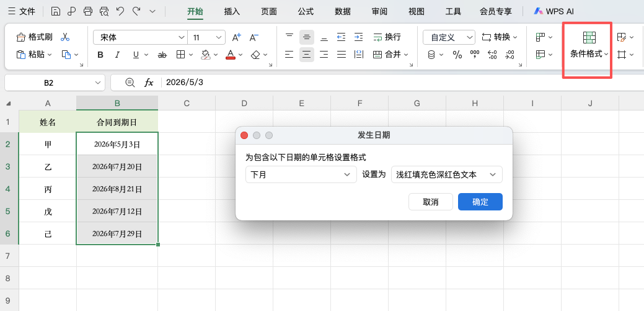Click the Borders grid icon
644x311 pixels.
(x=180, y=54)
